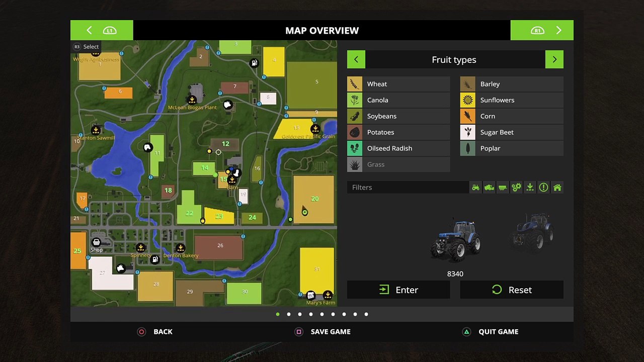Toggle the trailer filter icon
The width and height of the screenshot is (644, 362).
(503, 188)
